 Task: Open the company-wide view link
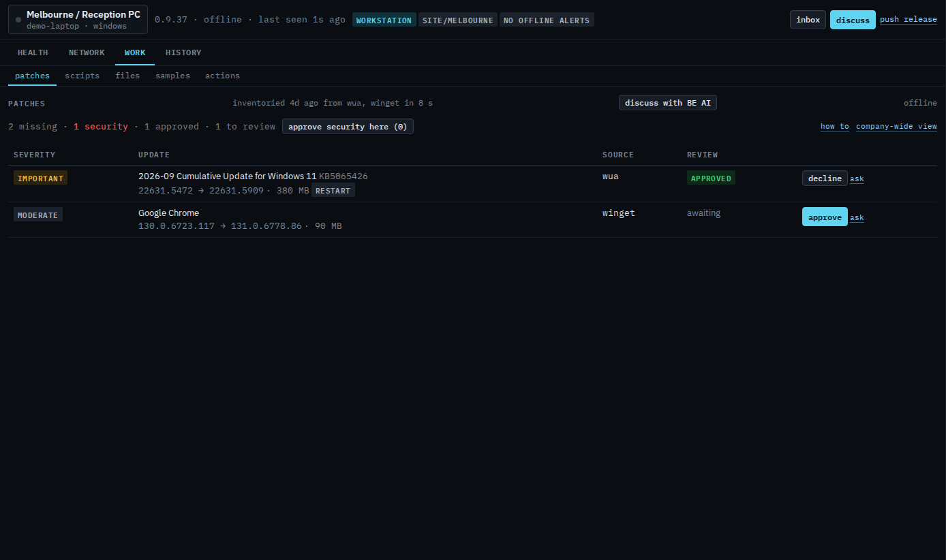(x=896, y=127)
